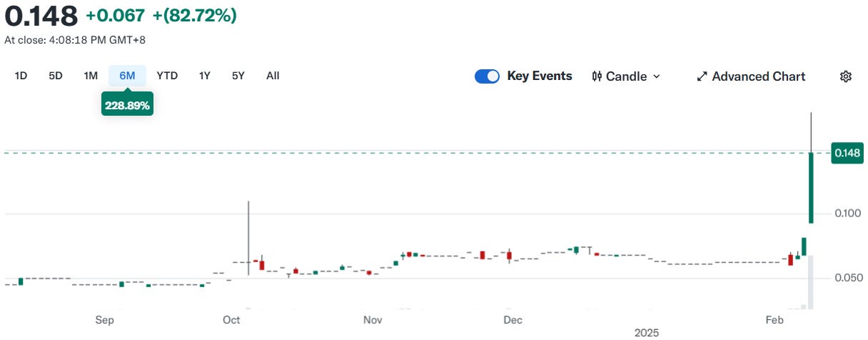The width and height of the screenshot is (868, 340).
Task: Click the candlestick icon beside Candle
Action: click(x=597, y=76)
